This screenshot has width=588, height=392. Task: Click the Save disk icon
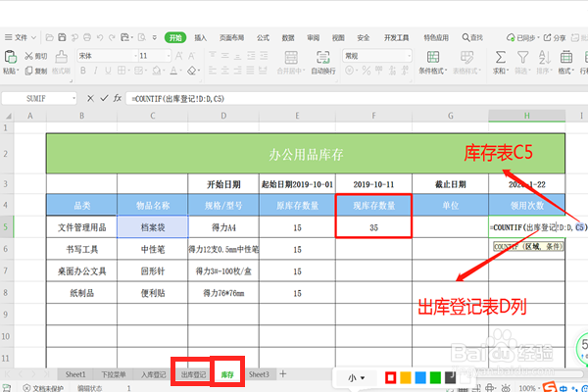point(62,37)
